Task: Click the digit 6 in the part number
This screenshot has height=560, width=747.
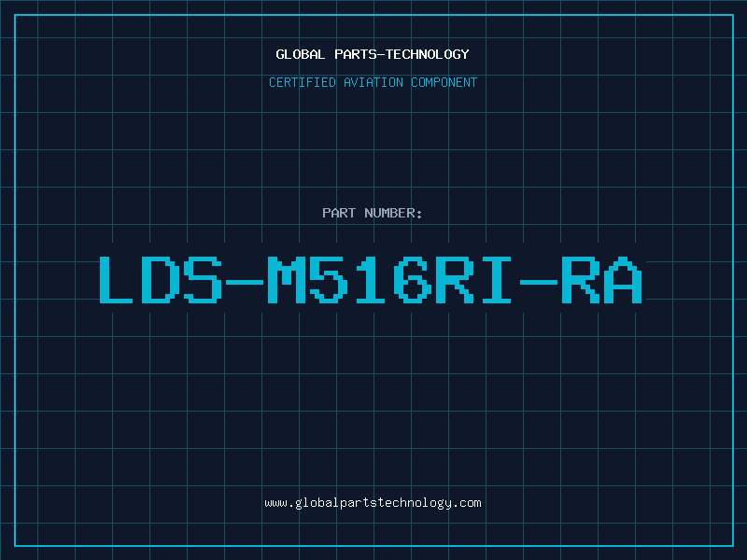Action: [x=413, y=279]
